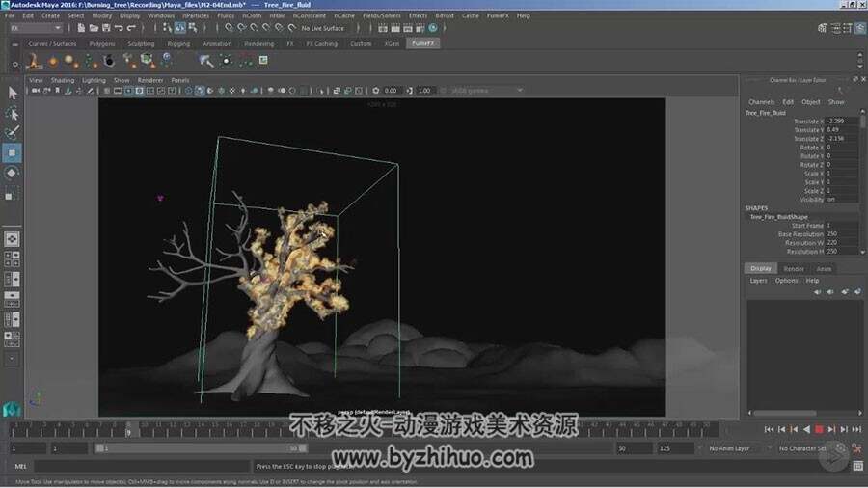Image resolution: width=868 pixels, height=488 pixels.
Task: Open the Channels menu in Channel Box
Action: [x=761, y=102]
